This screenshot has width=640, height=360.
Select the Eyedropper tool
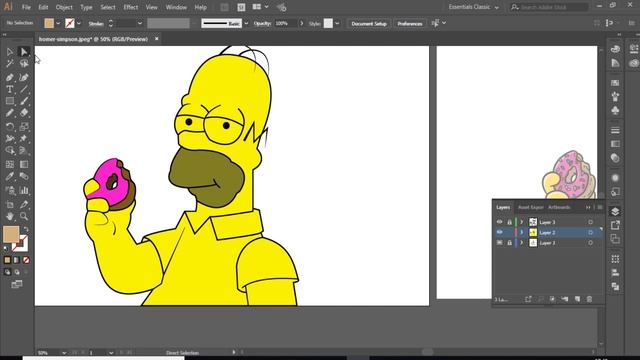9,176
